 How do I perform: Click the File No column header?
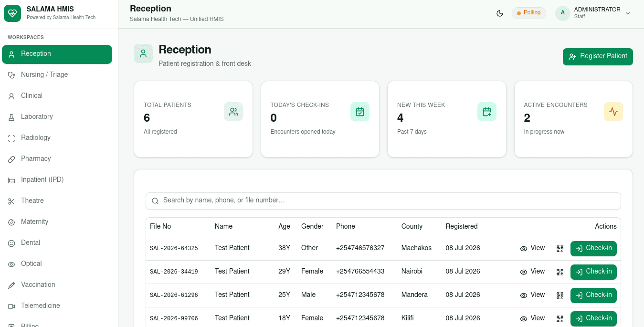[160, 226]
